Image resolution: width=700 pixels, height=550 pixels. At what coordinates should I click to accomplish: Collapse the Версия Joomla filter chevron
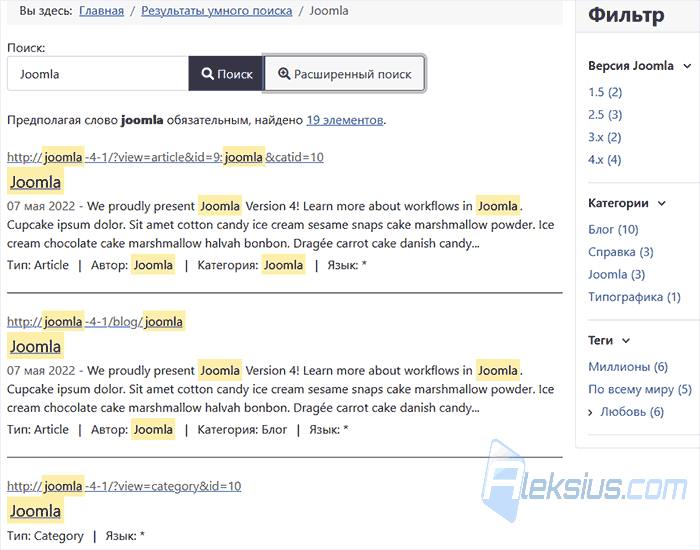click(x=687, y=66)
